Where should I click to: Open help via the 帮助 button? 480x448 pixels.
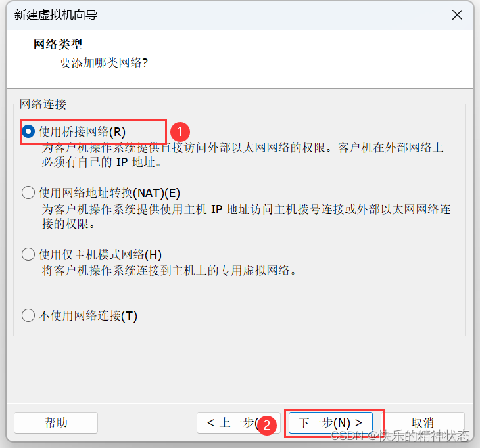pyautogui.click(x=56, y=422)
